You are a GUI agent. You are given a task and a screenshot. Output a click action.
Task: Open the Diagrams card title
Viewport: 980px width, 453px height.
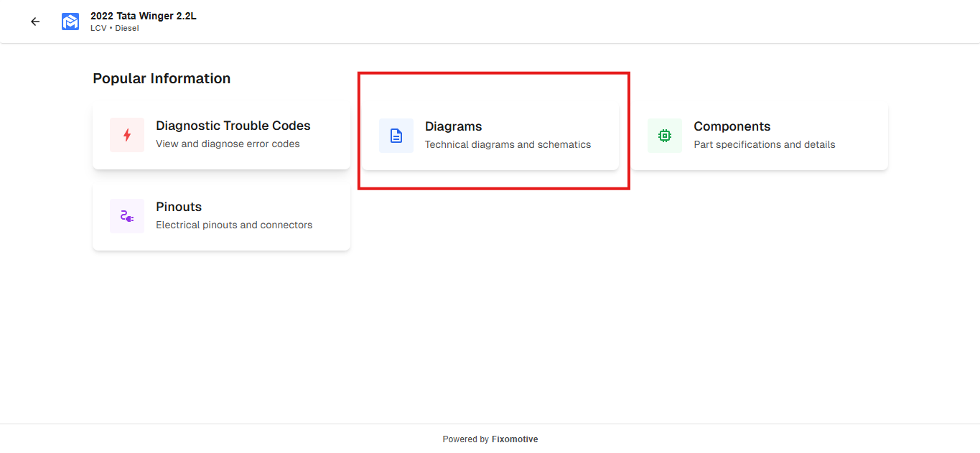(x=453, y=126)
